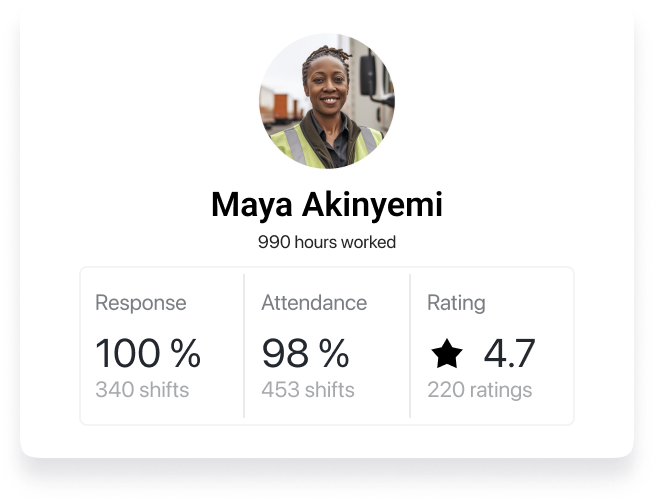Image resolution: width=654 pixels, height=498 pixels.
Task: Open the circular profile photo
Action: point(327,101)
